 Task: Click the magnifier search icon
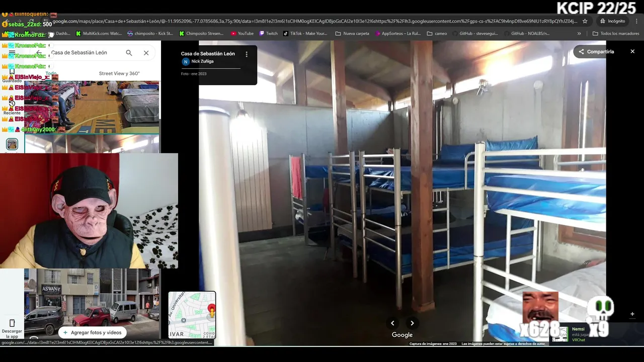pyautogui.click(x=129, y=53)
